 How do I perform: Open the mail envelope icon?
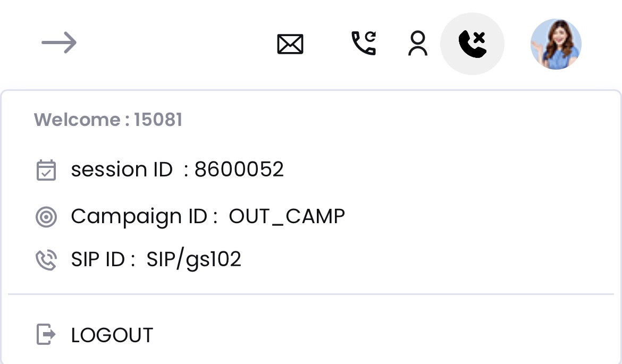pyautogui.click(x=290, y=44)
